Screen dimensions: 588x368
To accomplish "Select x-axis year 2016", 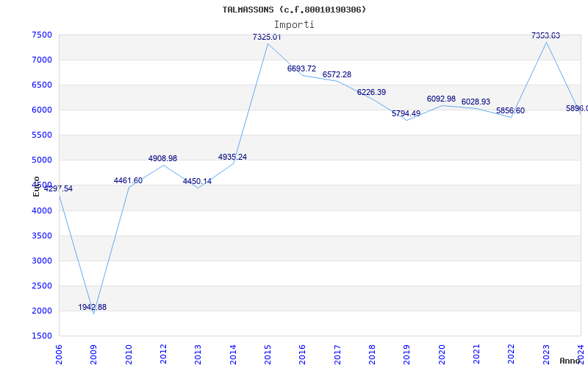I will (x=303, y=354).
